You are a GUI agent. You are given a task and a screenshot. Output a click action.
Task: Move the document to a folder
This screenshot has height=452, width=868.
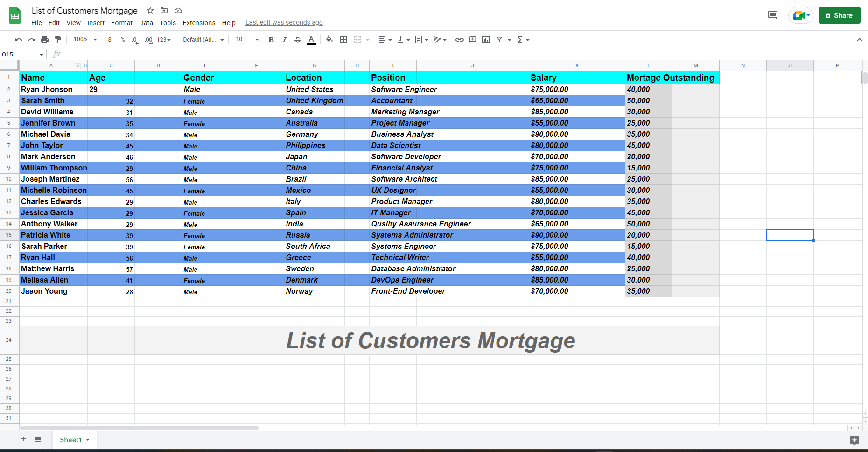[164, 10]
